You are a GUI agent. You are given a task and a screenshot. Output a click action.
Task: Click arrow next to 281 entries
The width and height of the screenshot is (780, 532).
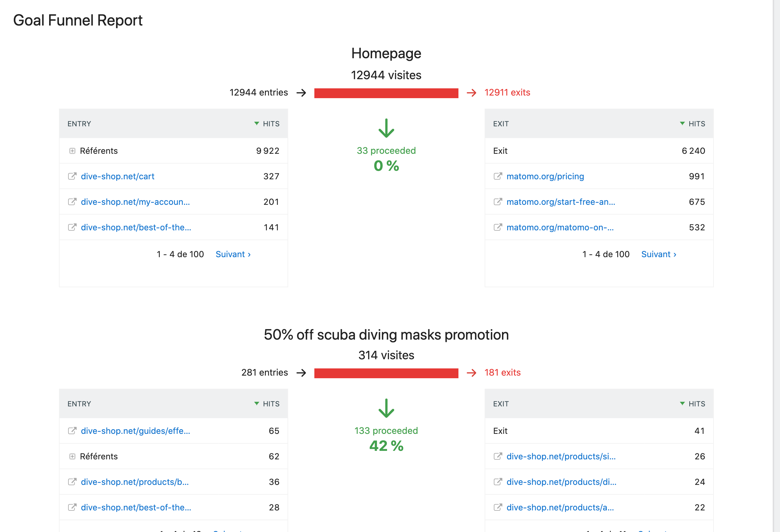[301, 373]
